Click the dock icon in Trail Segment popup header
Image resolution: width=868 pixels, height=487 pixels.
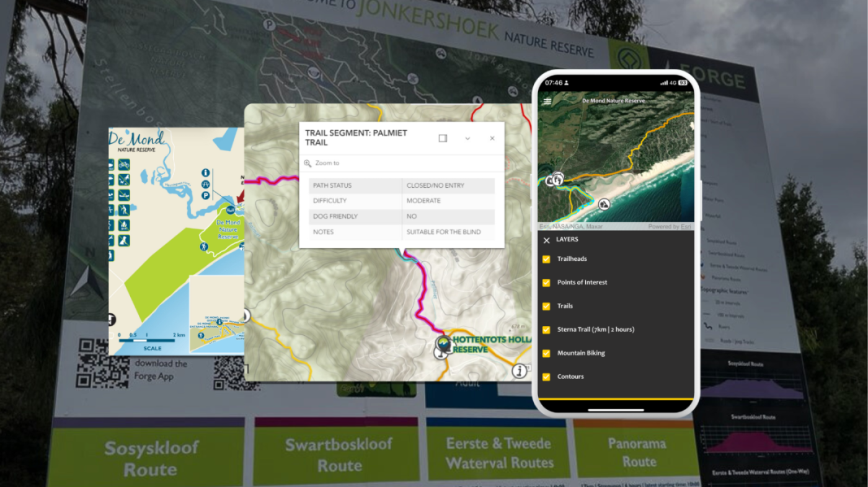tap(443, 138)
